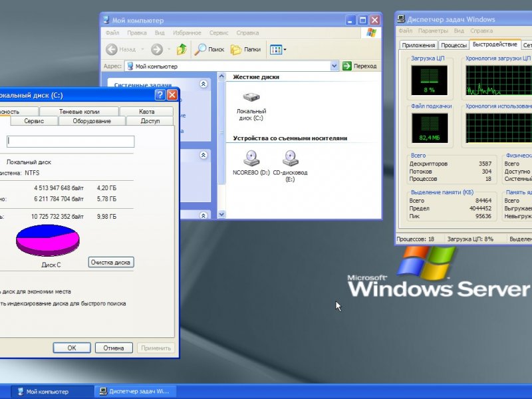Open the Файл menu in Task Manager

click(405, 31)
